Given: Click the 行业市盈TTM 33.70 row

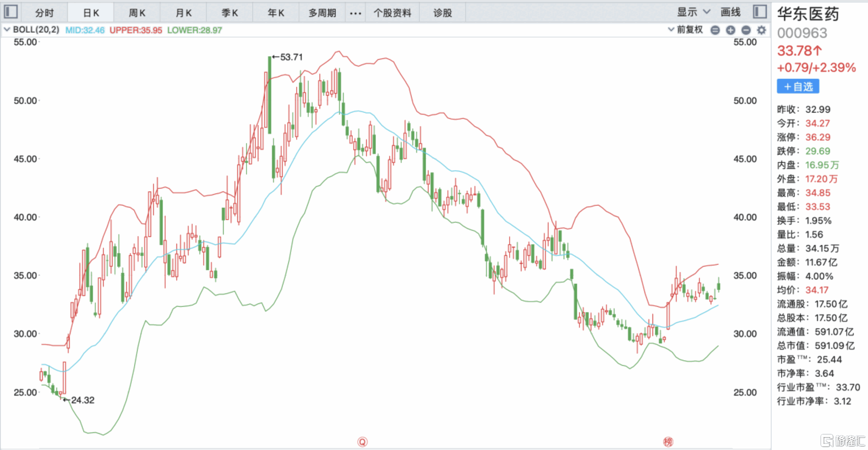Looking at the screenshot, I should pyautogui.click(x=819, y=387).
